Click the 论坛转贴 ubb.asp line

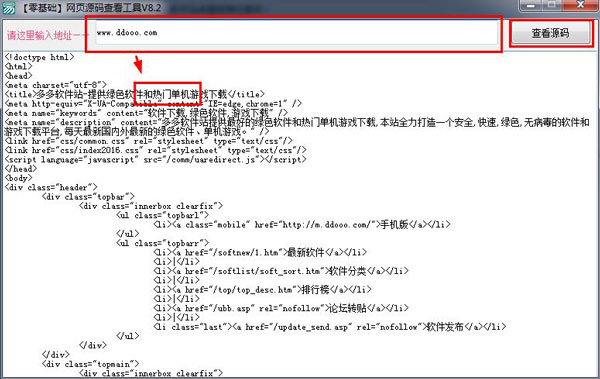tap(281, 308)
